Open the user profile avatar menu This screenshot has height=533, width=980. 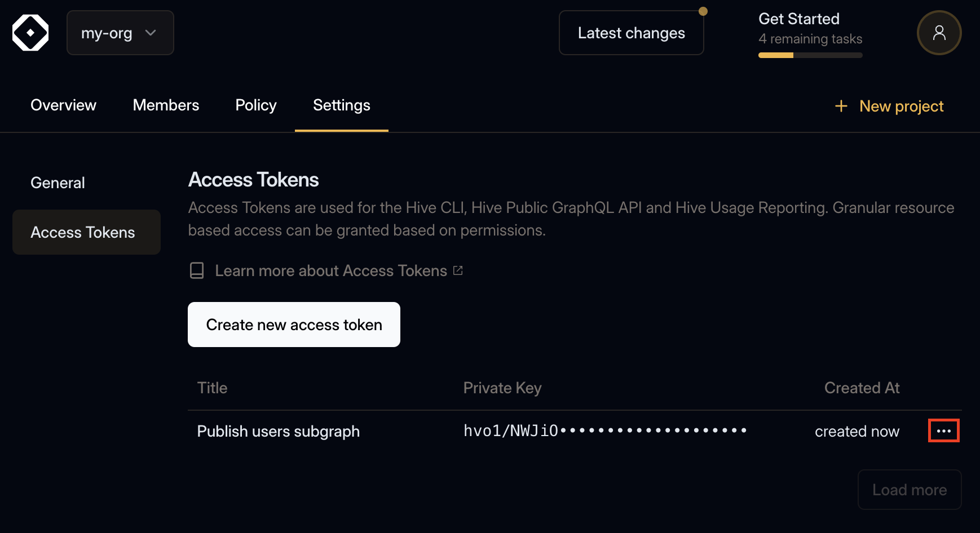(938, 33)
